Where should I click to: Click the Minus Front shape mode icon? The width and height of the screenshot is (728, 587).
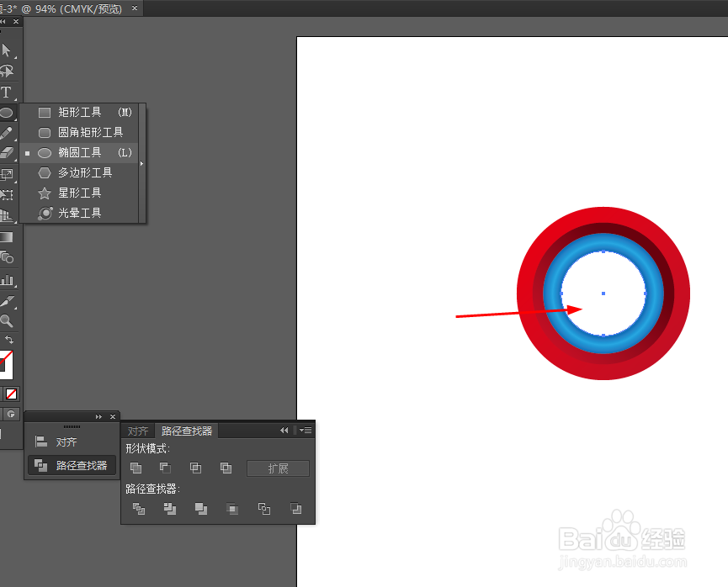[165, 468]
